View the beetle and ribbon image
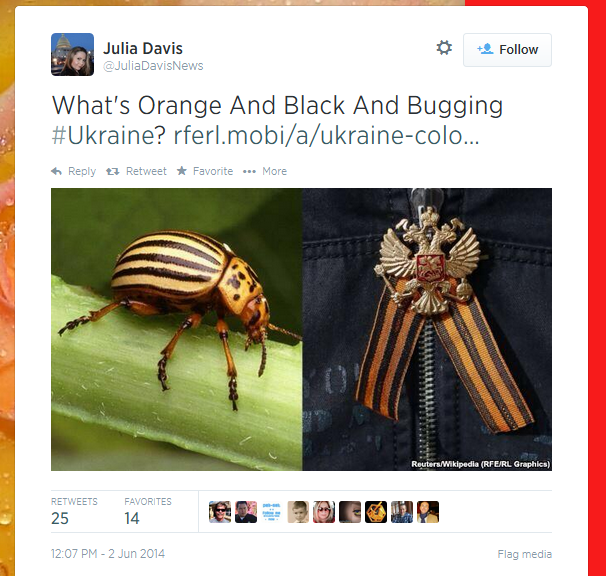This screenshot has height=576, width=606. (x=301, y=329)
